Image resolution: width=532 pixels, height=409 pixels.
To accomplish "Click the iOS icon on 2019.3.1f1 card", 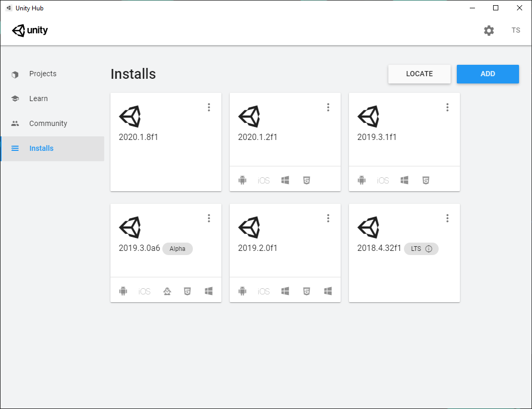I will pyautogui.click(x=383, y=180).
